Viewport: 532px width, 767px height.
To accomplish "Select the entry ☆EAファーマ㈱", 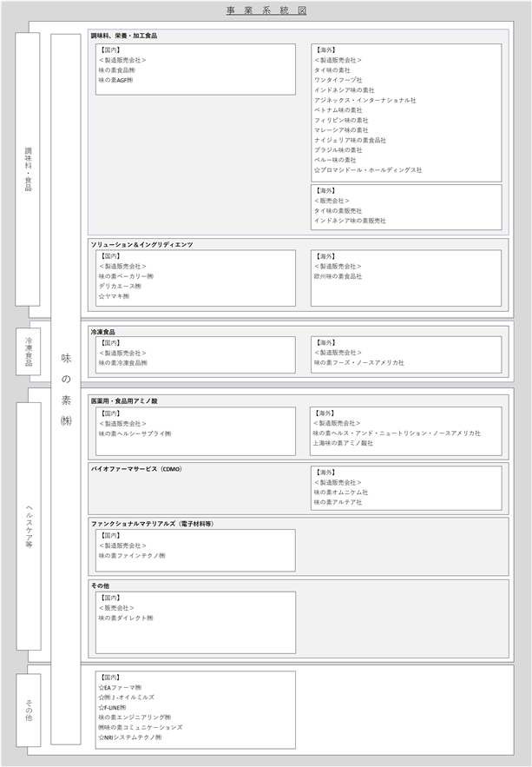I will (x=120, y=688).
